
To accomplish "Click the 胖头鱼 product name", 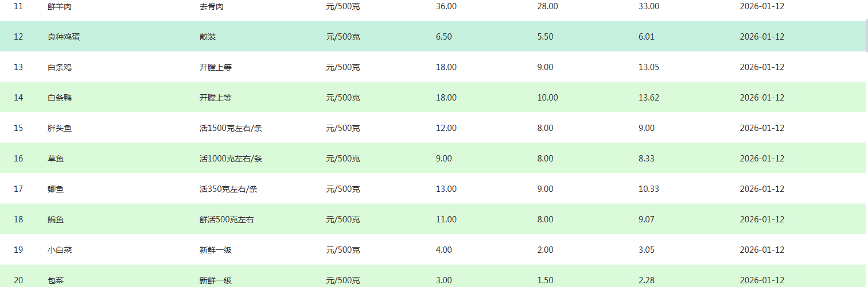I will (60, 128).
